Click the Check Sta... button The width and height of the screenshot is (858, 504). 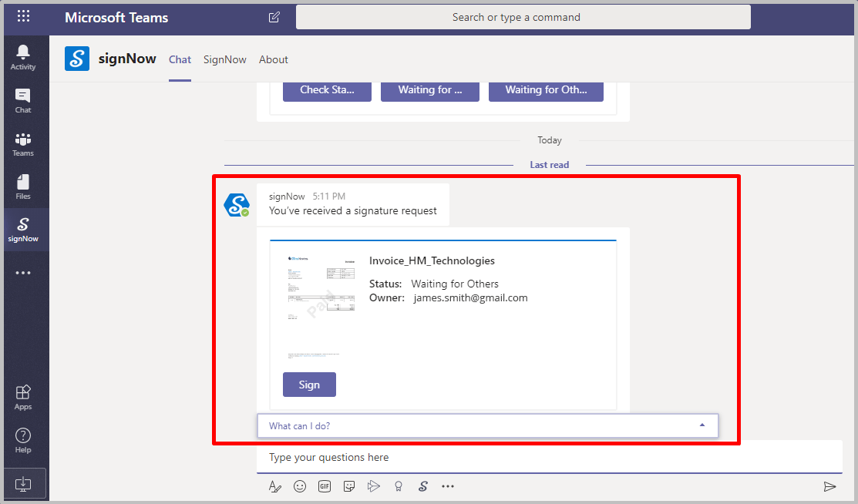(x=327, y=90)
